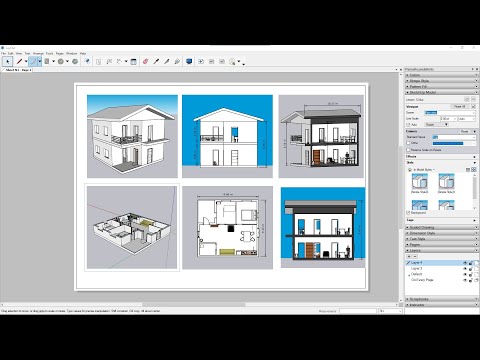Toggle page sharing for Layer 3
This screenshot has width=480, height=360.
(x=476, y=269)
